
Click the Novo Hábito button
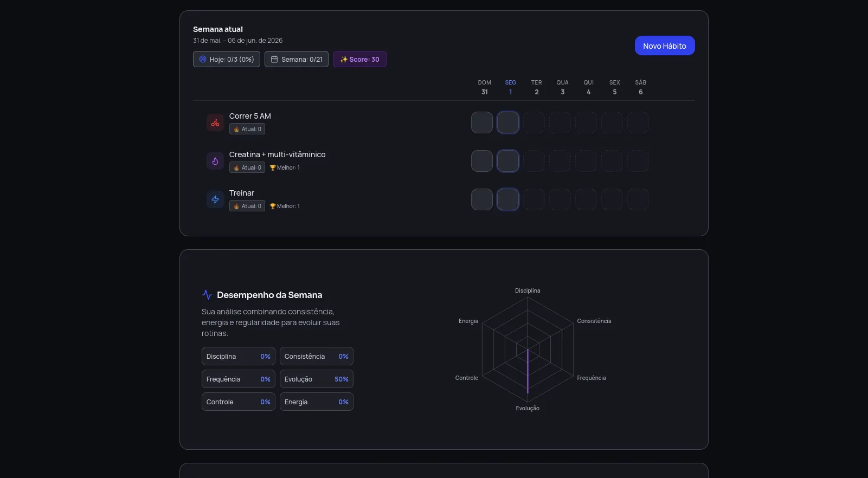(665, 46)
